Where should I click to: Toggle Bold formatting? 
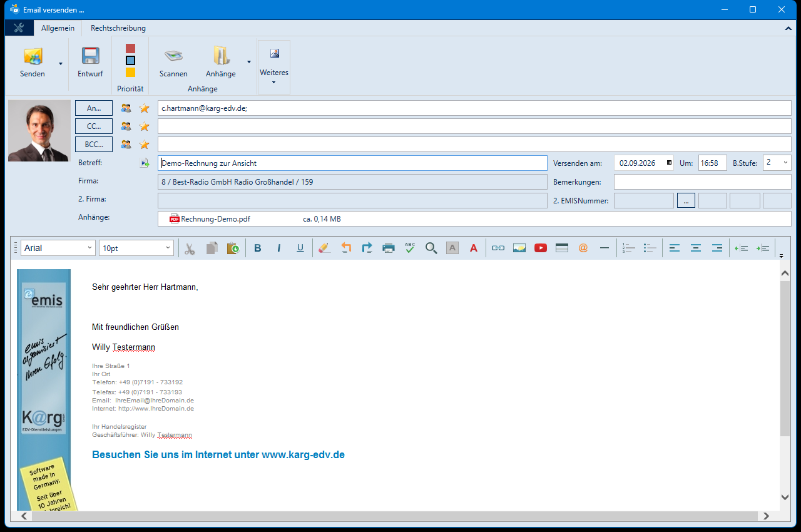[258, 248]
